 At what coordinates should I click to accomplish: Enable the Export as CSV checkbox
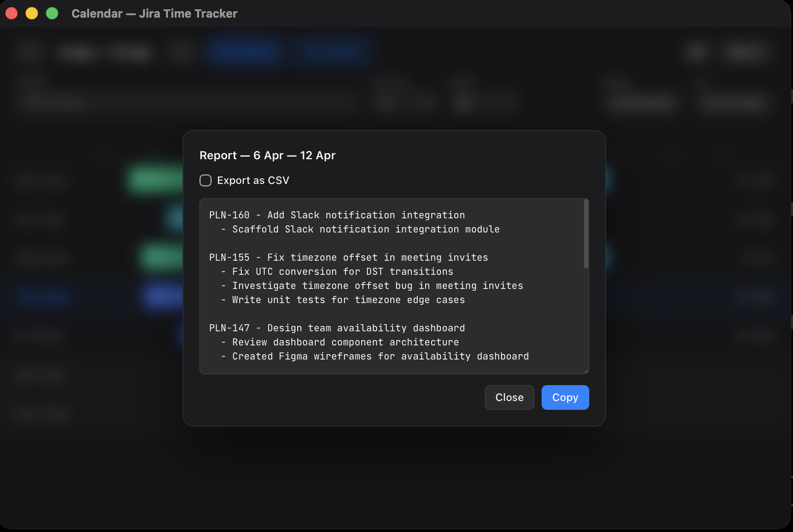[x=206, y=180]
